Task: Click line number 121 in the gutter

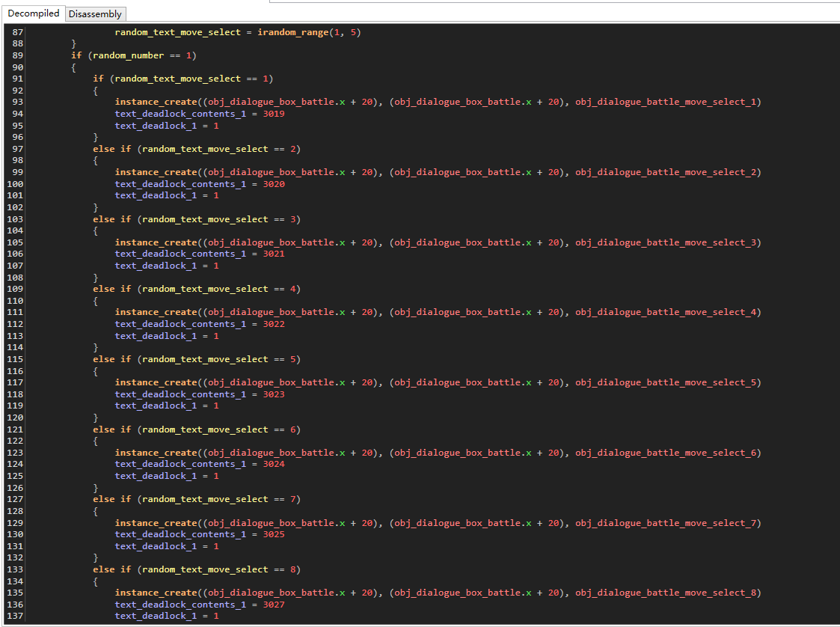Action: pos(15,429)
